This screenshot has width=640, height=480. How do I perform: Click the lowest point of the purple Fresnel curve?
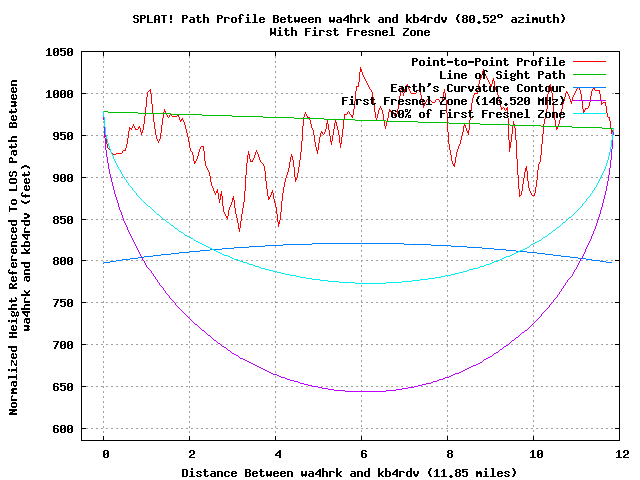click(367, 392)
